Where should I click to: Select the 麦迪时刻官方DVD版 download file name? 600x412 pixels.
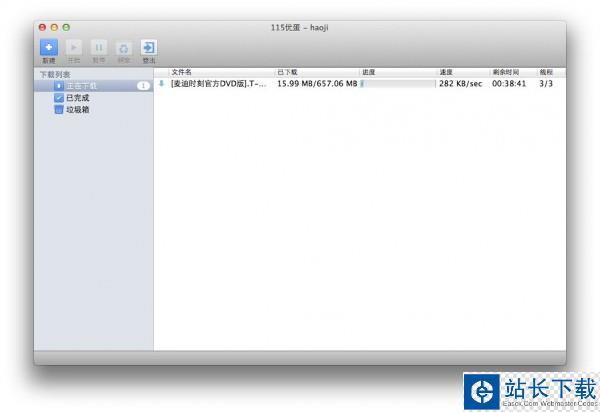[x=219, y=84]
